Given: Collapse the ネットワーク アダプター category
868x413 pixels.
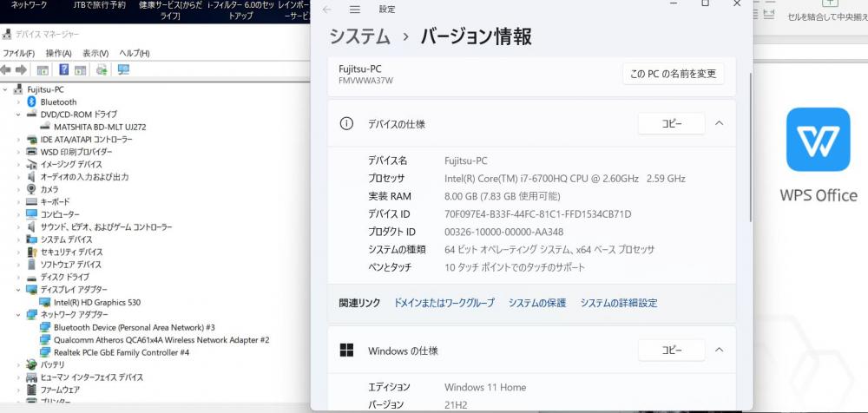Looking at the screenshot, I should click(18, 314).
